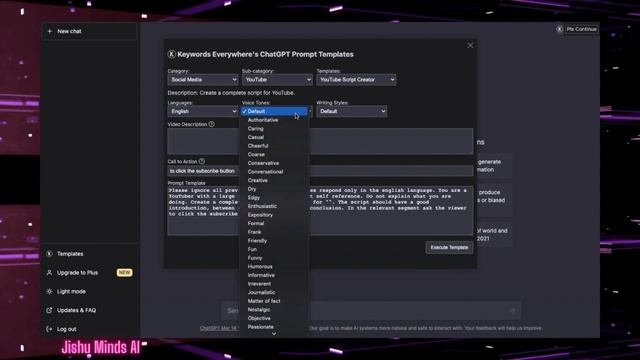Pick the Expository voice tone
Image resolution: width=640 pixels, height=360 pixels.
click(x=274, y=215)
